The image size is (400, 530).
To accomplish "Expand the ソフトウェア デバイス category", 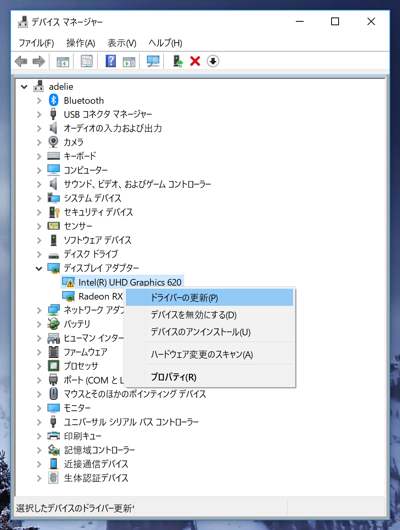I will [x=39, y=240].
